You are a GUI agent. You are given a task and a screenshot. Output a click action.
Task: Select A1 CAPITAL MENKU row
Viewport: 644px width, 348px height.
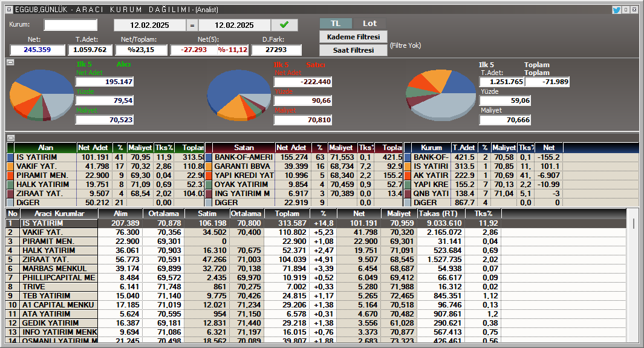(x=316, y=305)
